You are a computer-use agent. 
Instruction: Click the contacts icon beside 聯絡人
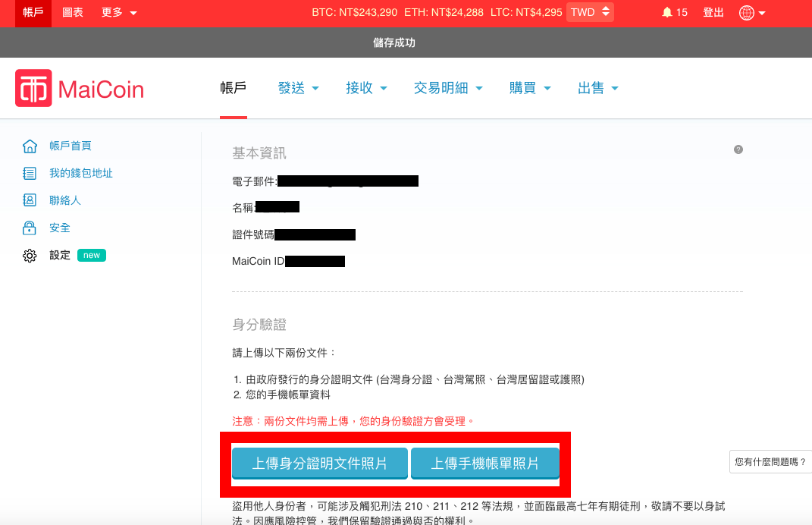click(30, 200)
